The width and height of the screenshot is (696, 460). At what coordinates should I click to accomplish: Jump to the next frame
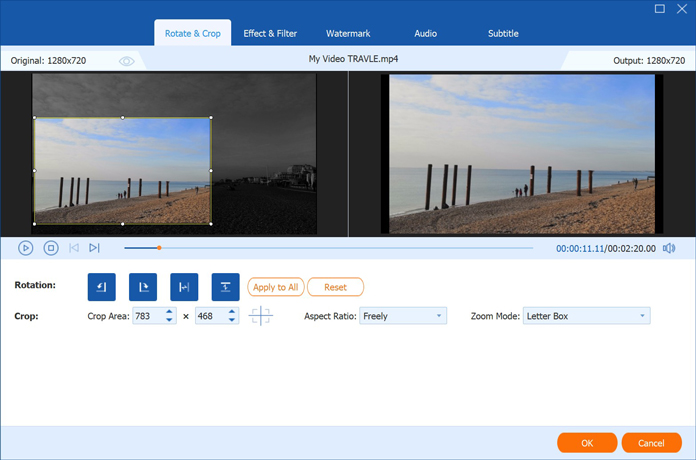coord(94,248)
